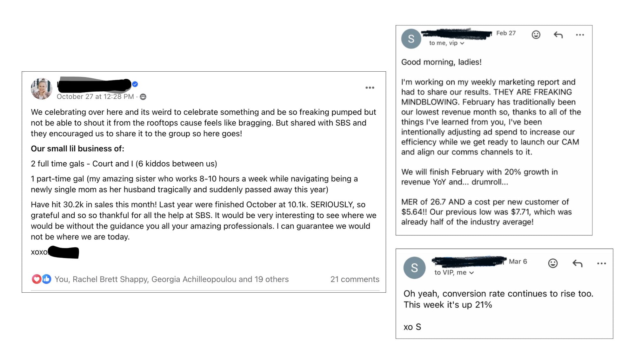This screenshot has height=364, width=635.
Task: Click the "S" sender avatar on Feb 27 email
Action: click(x=411, y=39)
